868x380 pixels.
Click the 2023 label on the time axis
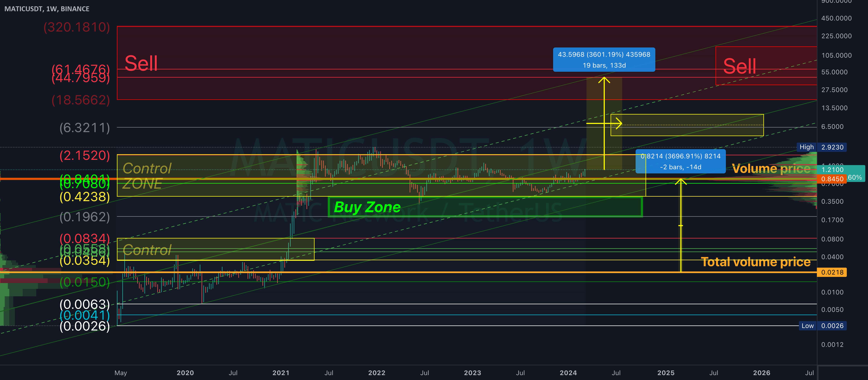tap(472, 373)
